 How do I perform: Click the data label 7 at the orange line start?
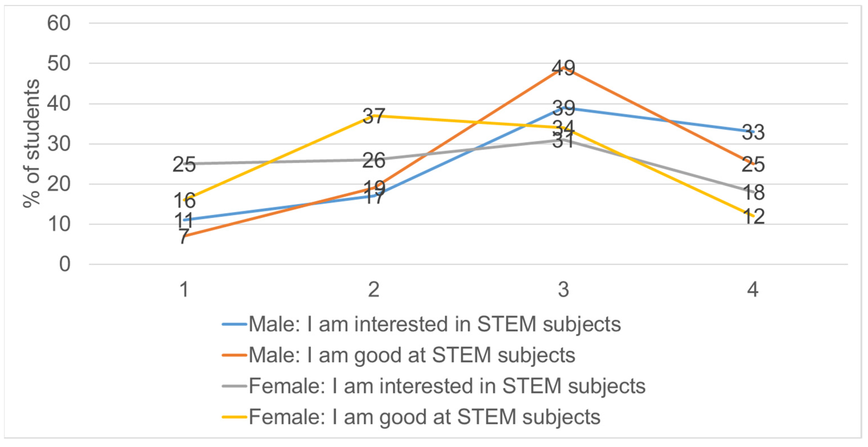click(184, 236)
